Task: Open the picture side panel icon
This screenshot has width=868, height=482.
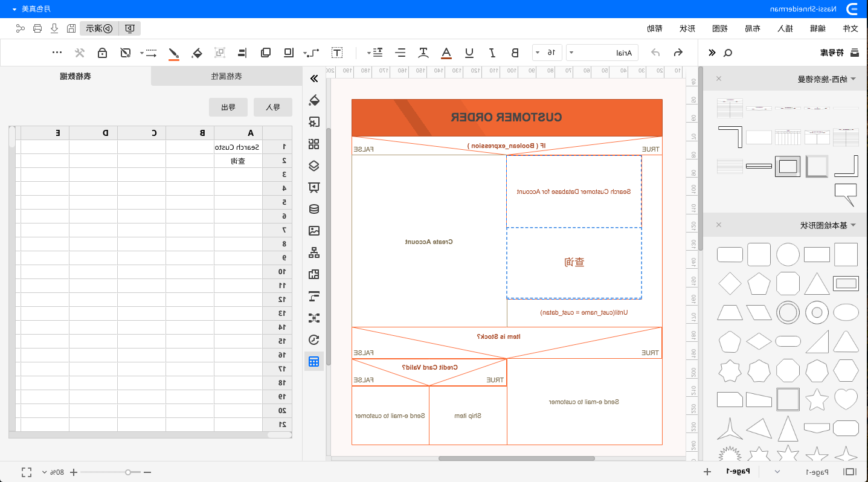Action: point(313,231)
